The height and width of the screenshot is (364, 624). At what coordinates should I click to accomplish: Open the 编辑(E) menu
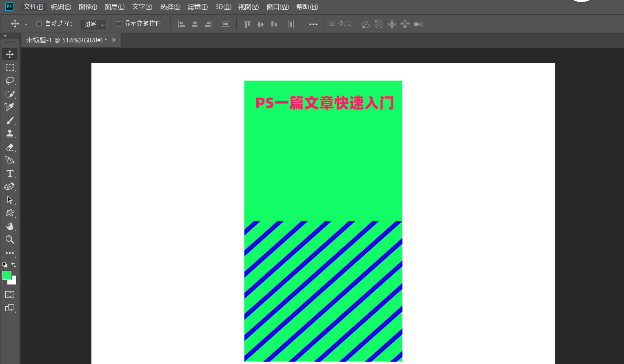61,7
